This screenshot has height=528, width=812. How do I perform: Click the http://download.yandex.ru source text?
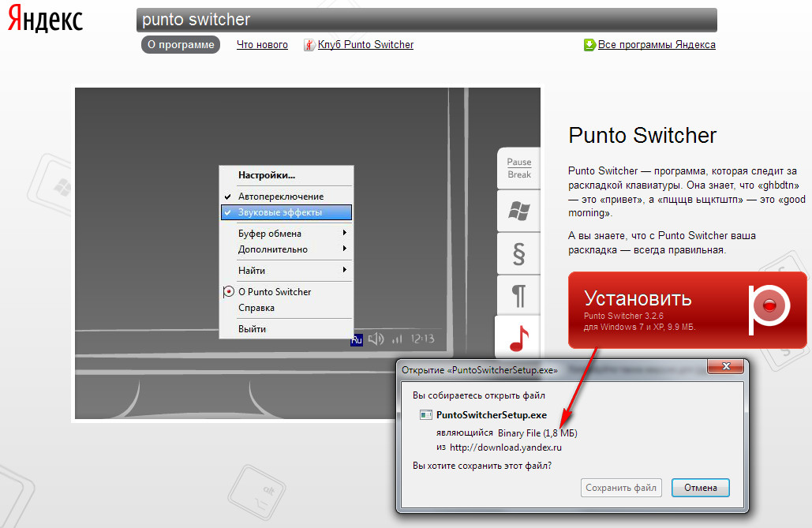click(505, 447)
